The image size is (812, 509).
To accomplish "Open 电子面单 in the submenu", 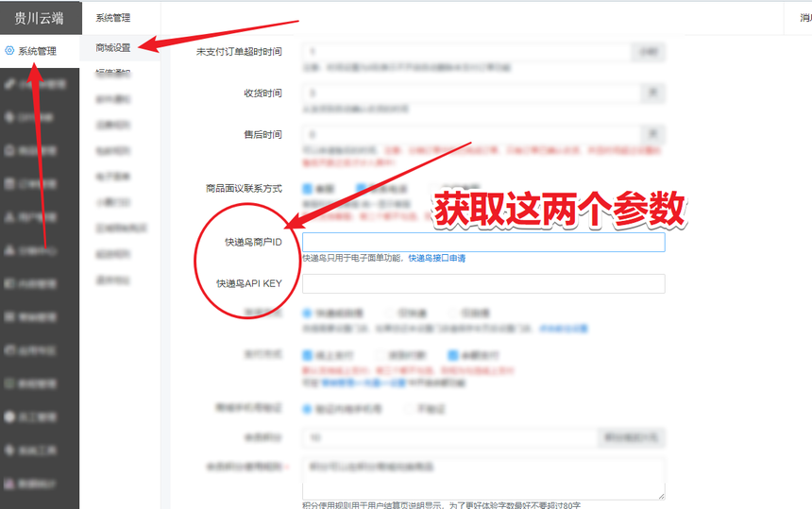I will (x=113, y=177).
